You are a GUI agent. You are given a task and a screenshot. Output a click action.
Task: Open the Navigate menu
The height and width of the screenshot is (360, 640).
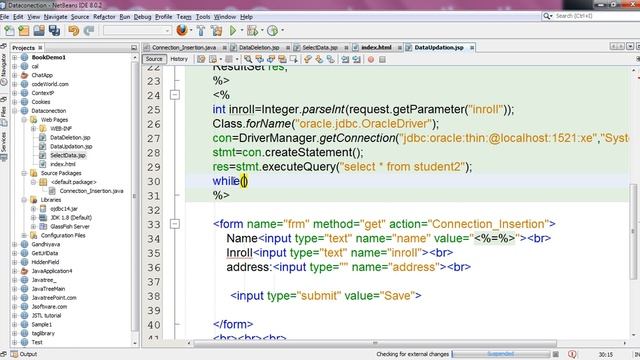pos(56,17)
